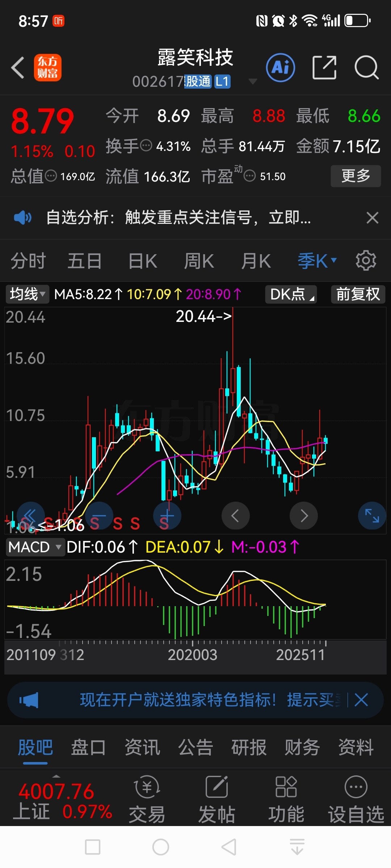Tap the 听 status bar icon
Viewport: 391px width, 868px height.
(58, 21)
